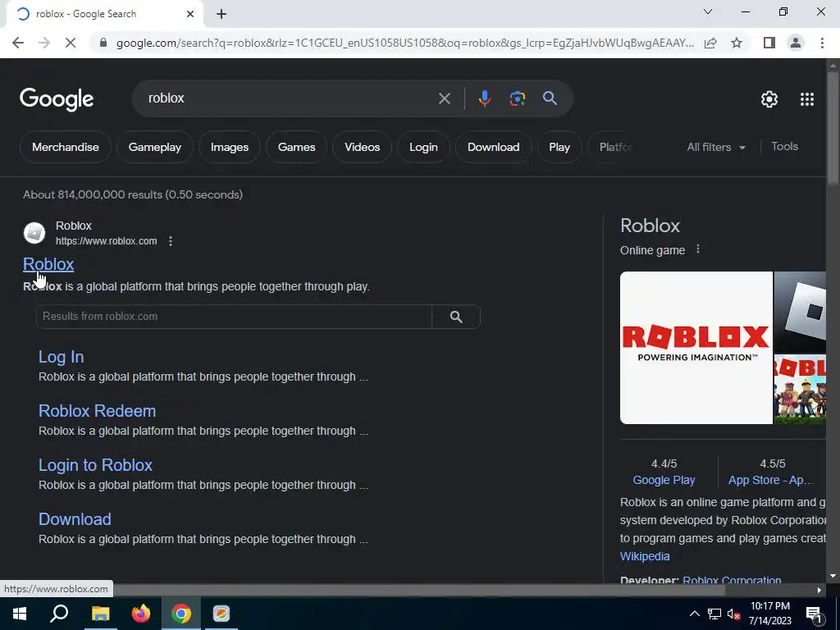Click the Results from roblox.com field
The height and width of the screenshot is (630, 840).
[234, 317]
